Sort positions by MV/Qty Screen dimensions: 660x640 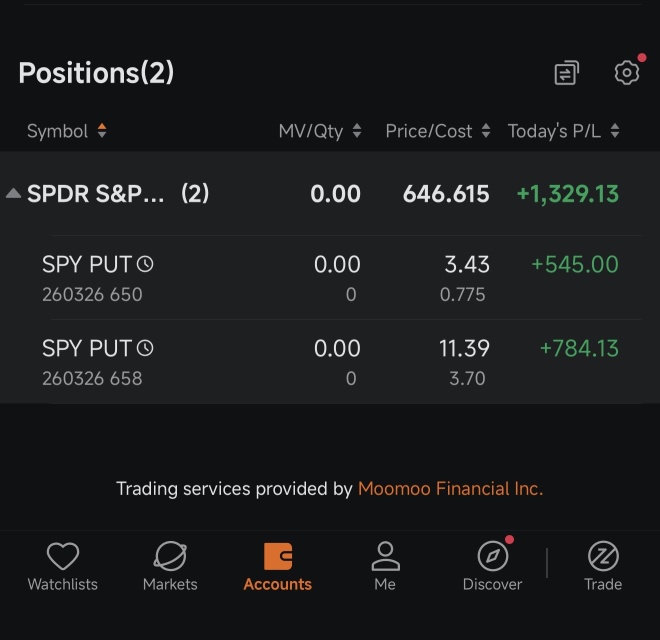[320, 131]
